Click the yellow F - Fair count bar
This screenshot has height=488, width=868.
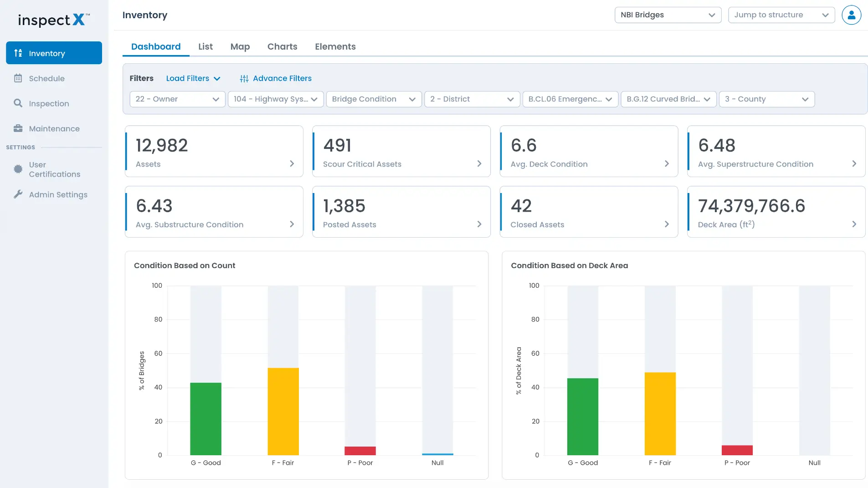click(283, 412)
